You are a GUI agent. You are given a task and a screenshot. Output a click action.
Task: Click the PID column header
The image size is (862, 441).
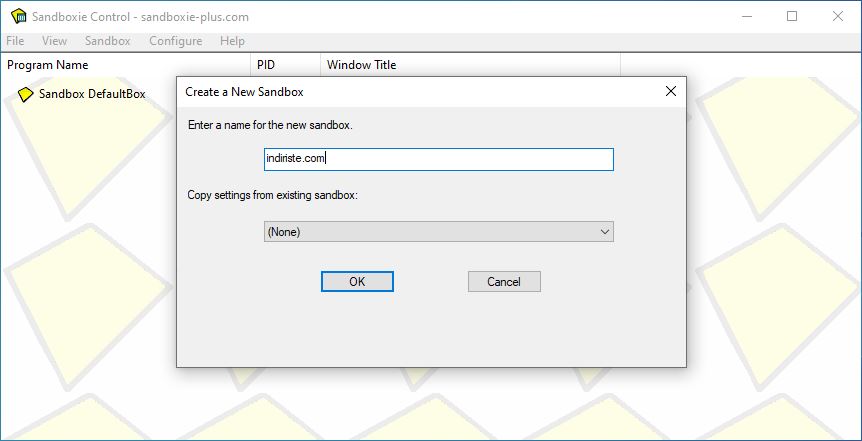click(285, 65)
